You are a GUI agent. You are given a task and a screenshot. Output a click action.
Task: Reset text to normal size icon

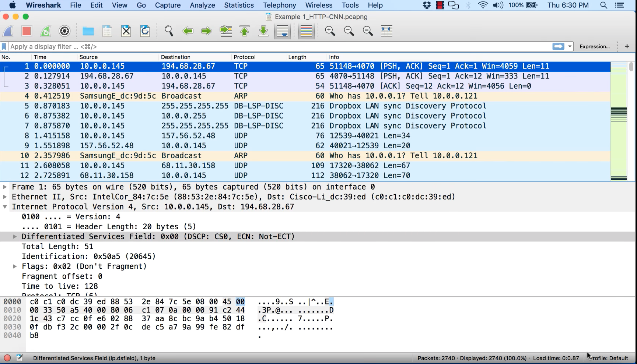point(368,31)
